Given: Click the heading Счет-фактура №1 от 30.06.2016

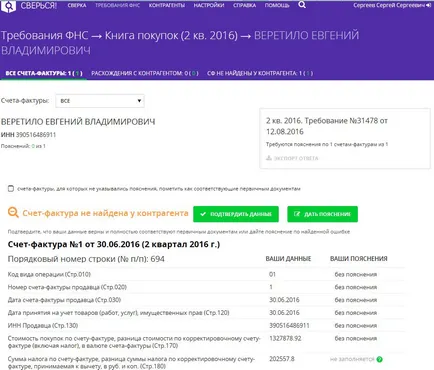Looking at the screenshot, I should [x=114, y=244].
